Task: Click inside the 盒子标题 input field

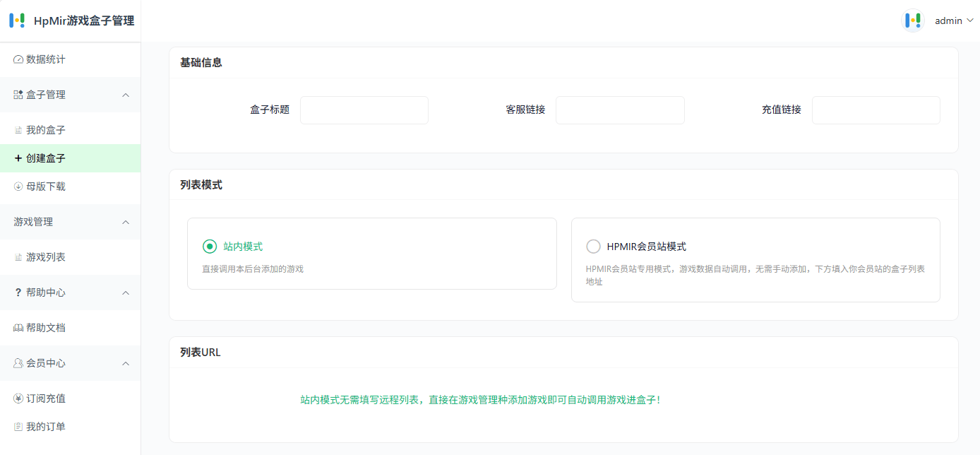Action: click(x=364, y=110)
